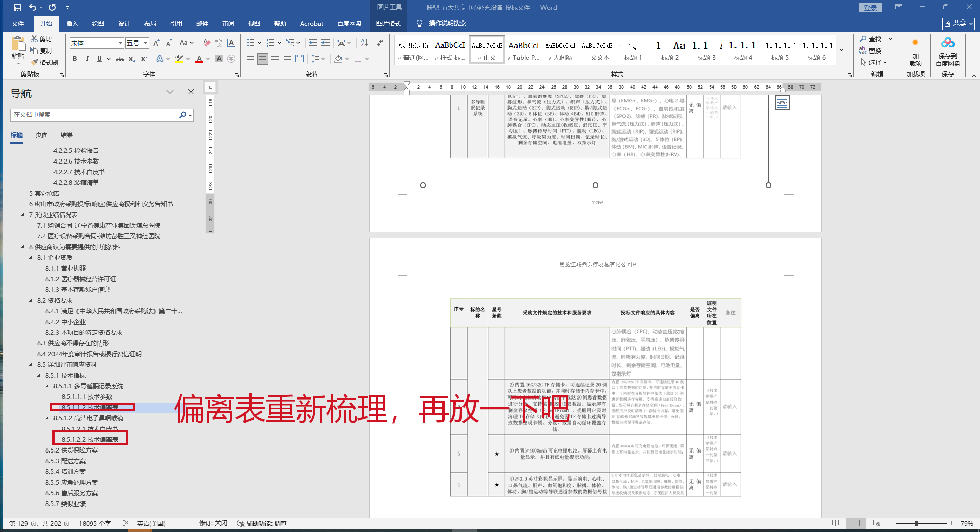Click 替换 to open replace
This screenshot has width=980, height=532.
pyautogui.click(x=870, y=50)
